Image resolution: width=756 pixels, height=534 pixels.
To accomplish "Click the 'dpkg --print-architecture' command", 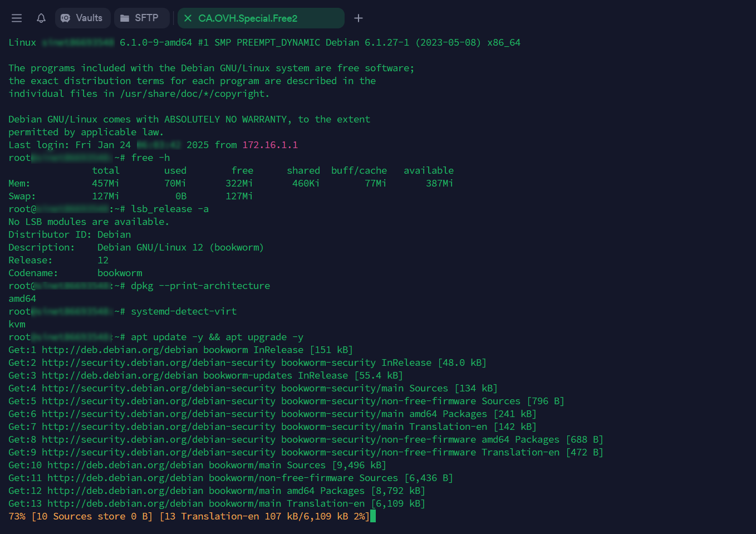I will [x=200, y=286].
